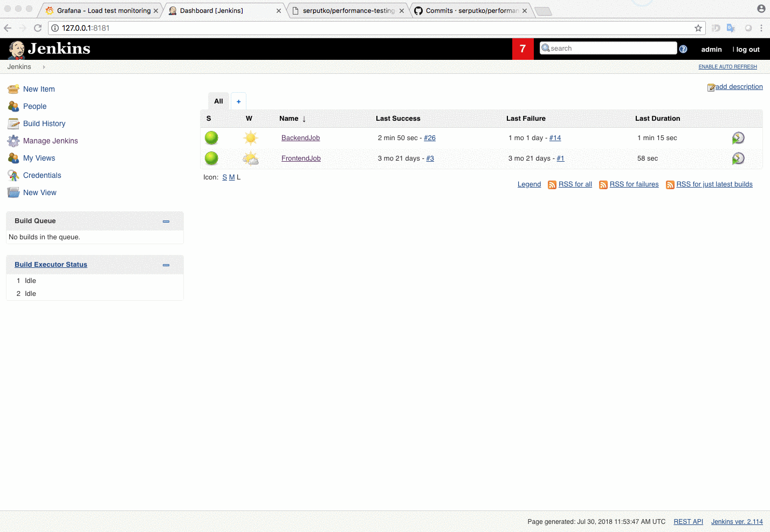770x532 pixels.
Task: Open the New Item sidebar link
Action: (39, 89)
